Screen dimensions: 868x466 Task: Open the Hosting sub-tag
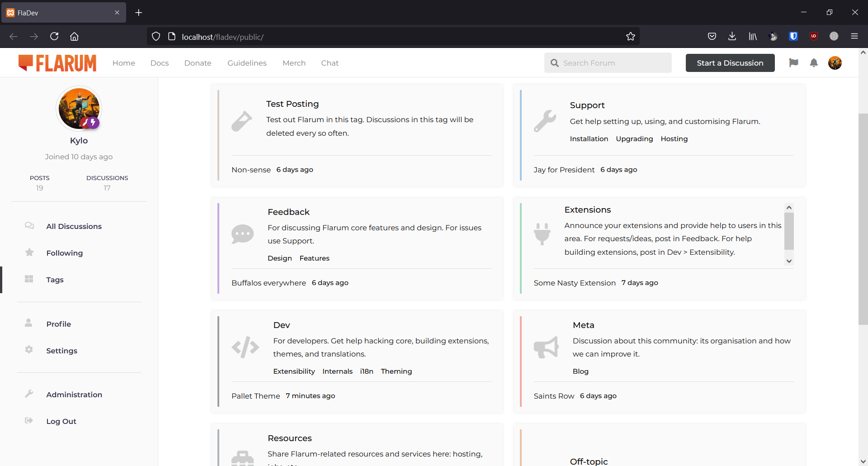click(x=674, y=138)
